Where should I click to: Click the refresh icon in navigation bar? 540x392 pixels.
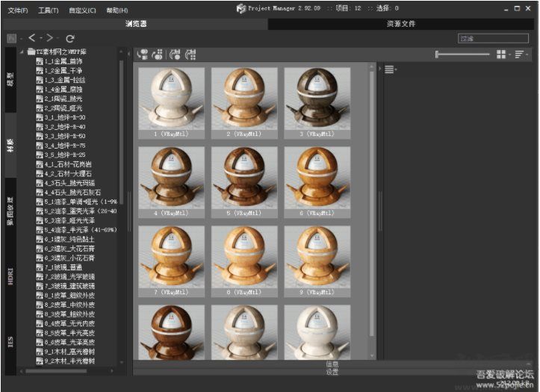pyautogui.click(x=69, y=38)
